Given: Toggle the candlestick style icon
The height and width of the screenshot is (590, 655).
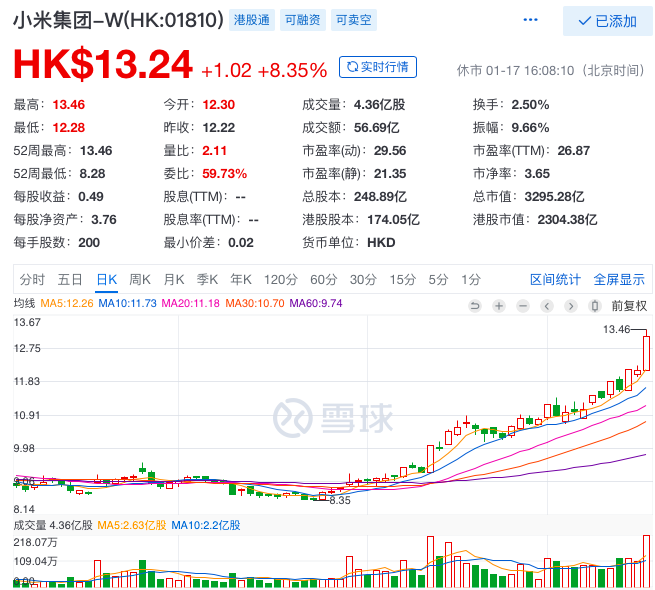Looking at the screenshot, I should (x=595, y=306).
